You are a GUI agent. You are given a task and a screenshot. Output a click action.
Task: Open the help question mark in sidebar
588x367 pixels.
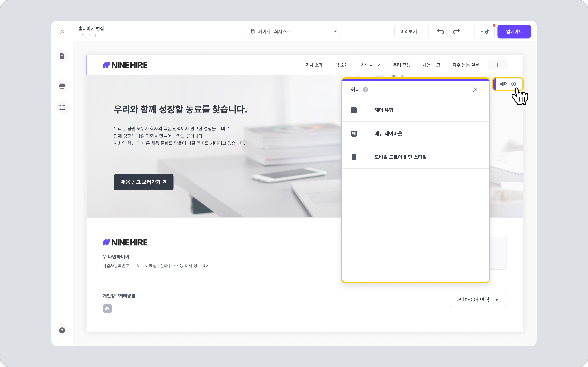(x=62, y=330)
